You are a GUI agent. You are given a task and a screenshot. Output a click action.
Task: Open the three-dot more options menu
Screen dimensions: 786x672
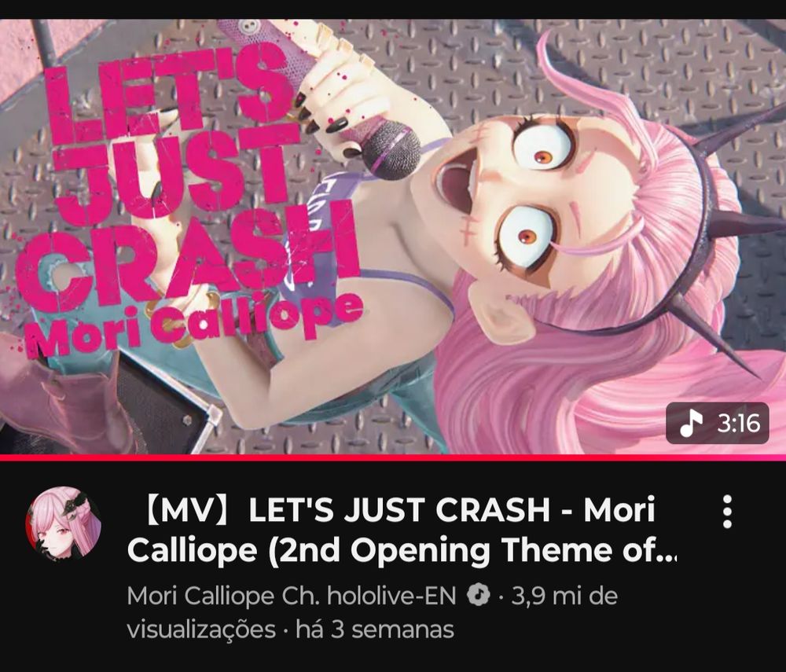click(x=727, y=512)
